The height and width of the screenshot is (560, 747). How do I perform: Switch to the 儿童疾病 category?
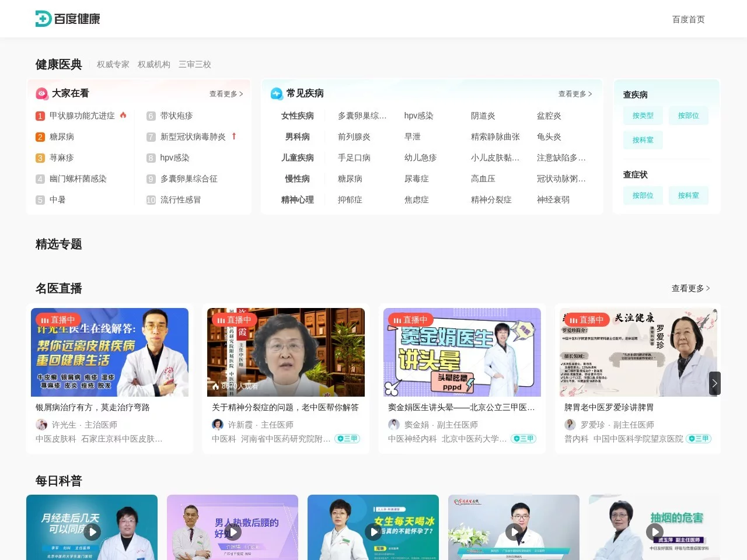(297, 157)
